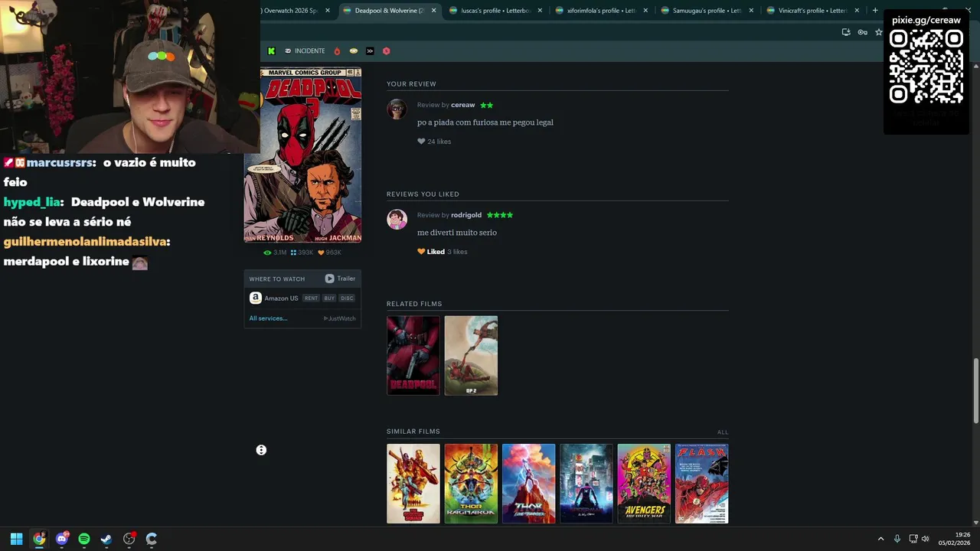Close the xiforimfola's profile tab
Image resolution: width=980 pixels, height=551 pixels.
[x=645, y=11]
